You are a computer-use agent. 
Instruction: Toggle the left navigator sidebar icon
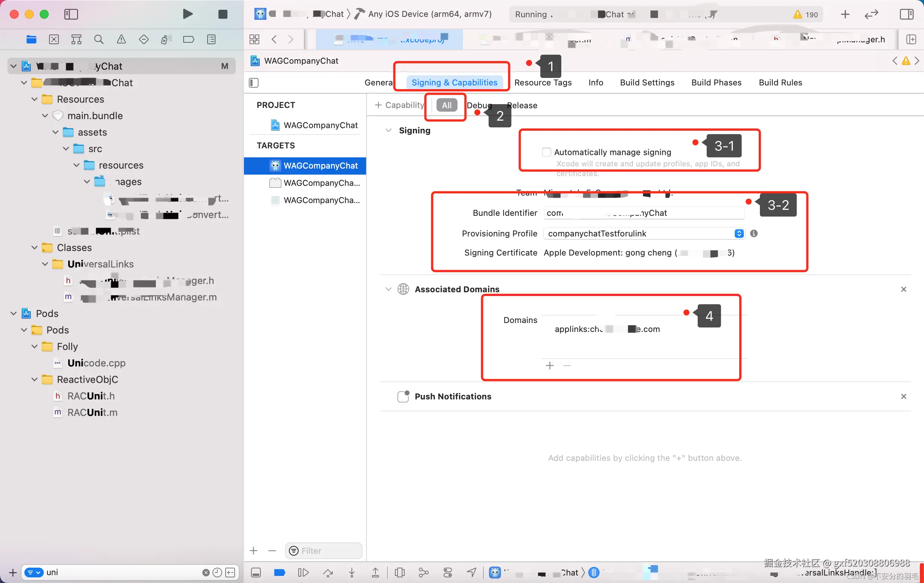(x=71, y=14)
